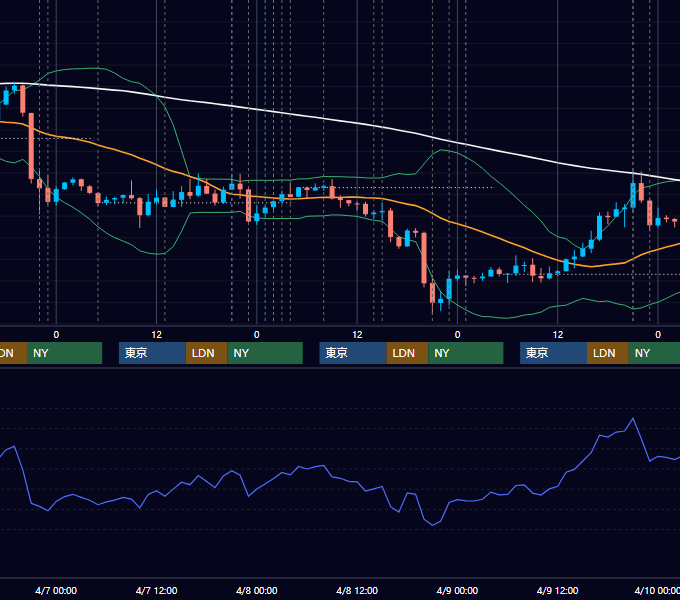Select the NY session block nearest 4/10 00:00
This screenshot has width=680, height=600.
click(654, 353)
